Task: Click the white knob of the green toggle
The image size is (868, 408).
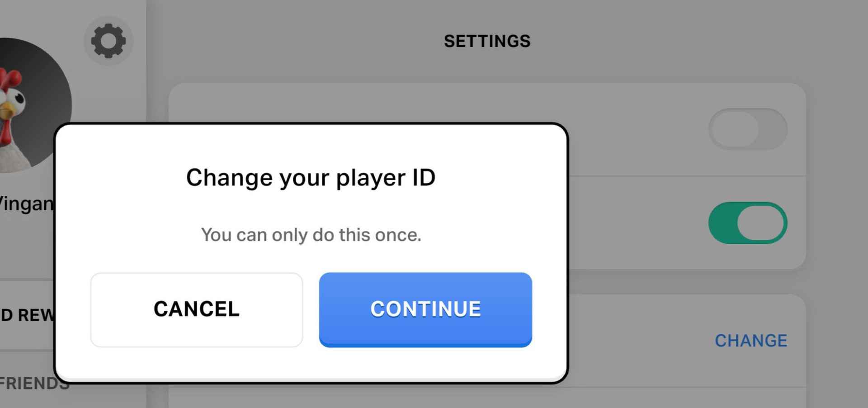Action: tap(761, 223)
